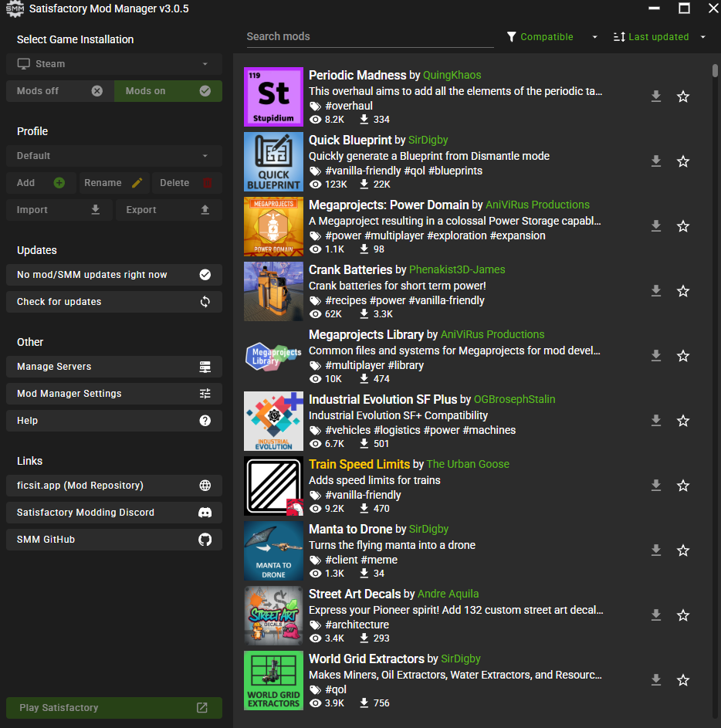This screenshot has height=728, width=721.
Task: Launch Play Satisfactory
Action: [114, 708]
